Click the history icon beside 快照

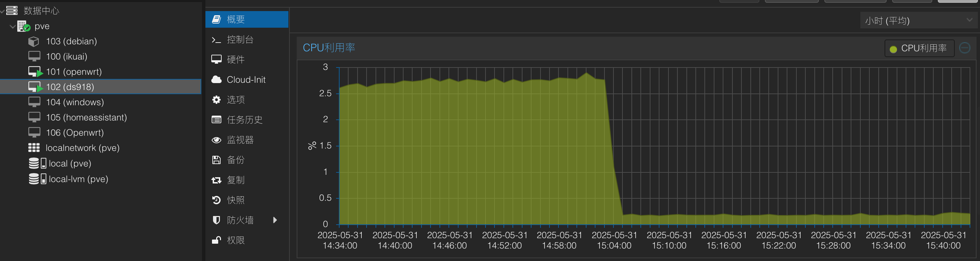(216, 200)
